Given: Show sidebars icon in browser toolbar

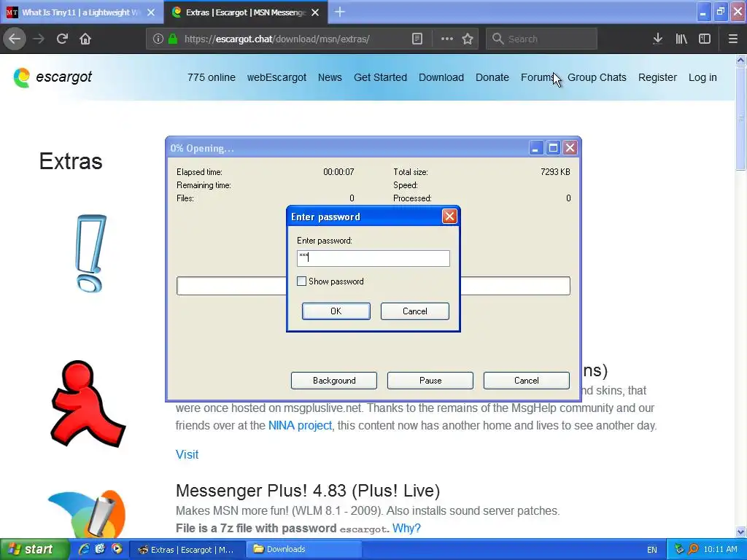Looking at the screenshot, I should (x=705, y=39).
